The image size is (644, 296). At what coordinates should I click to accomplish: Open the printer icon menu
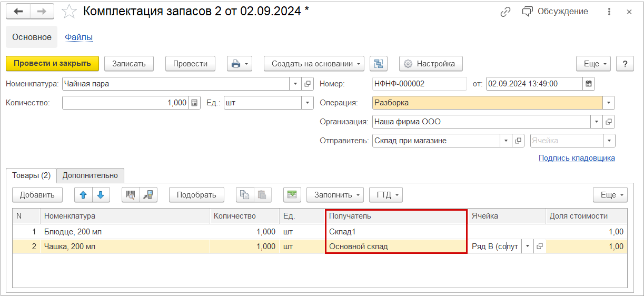click(240, 64)
